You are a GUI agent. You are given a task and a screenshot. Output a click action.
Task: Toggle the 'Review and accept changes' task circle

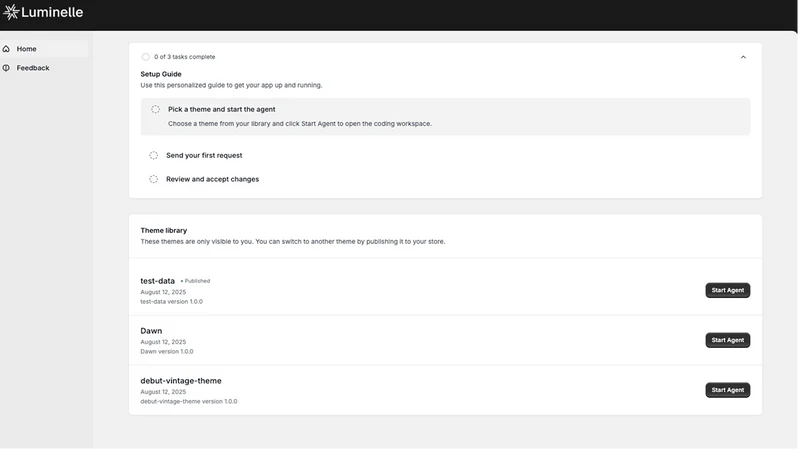point(154,180)
